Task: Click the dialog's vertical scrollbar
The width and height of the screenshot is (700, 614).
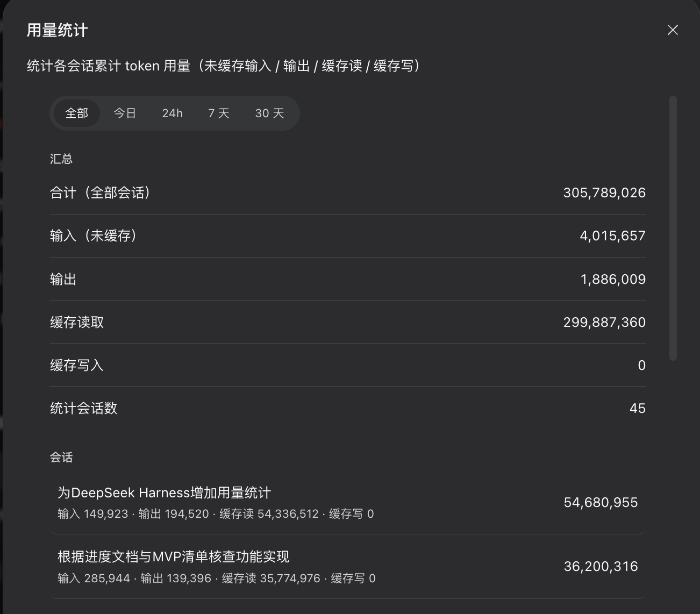Action: pos(673,228)
